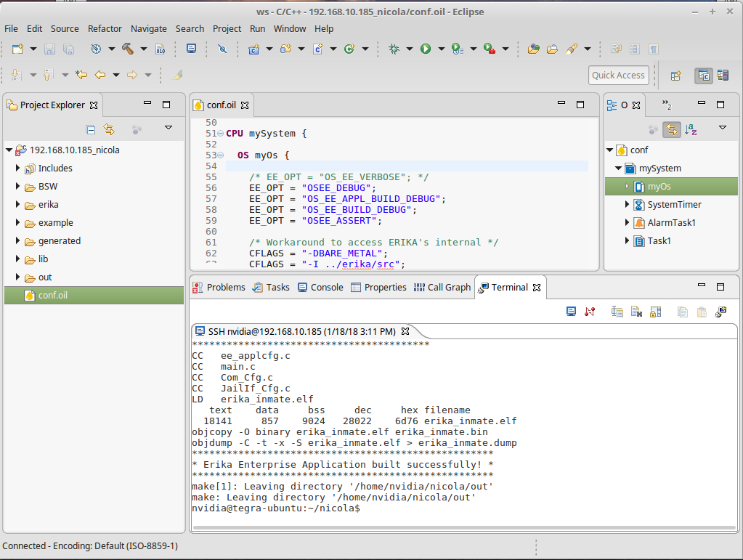Viewport: 743px width, 560px height.
Task: Toggle Link with Editor in Outline view
Action: coord(671,129)
